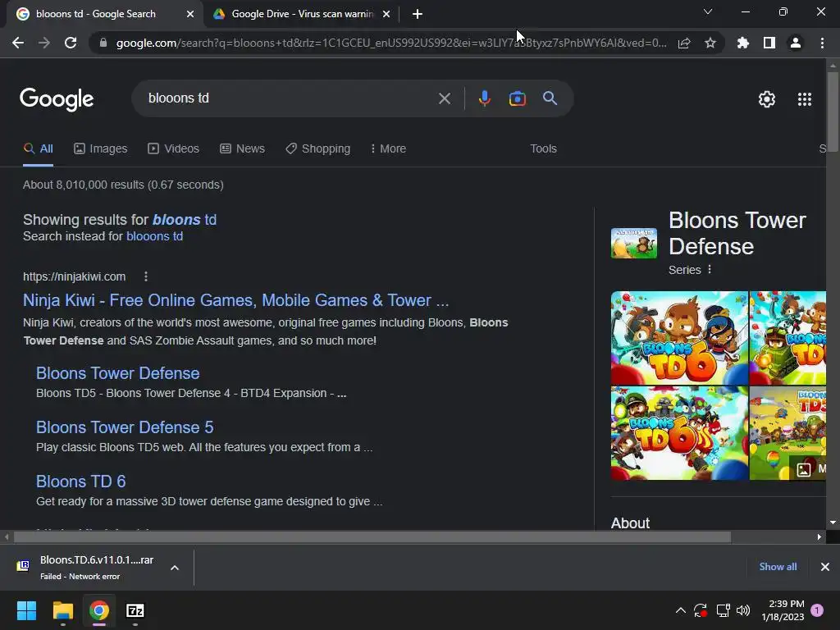Switch to Images results
This screenshot has width=840, height=630.
(101, 149)
